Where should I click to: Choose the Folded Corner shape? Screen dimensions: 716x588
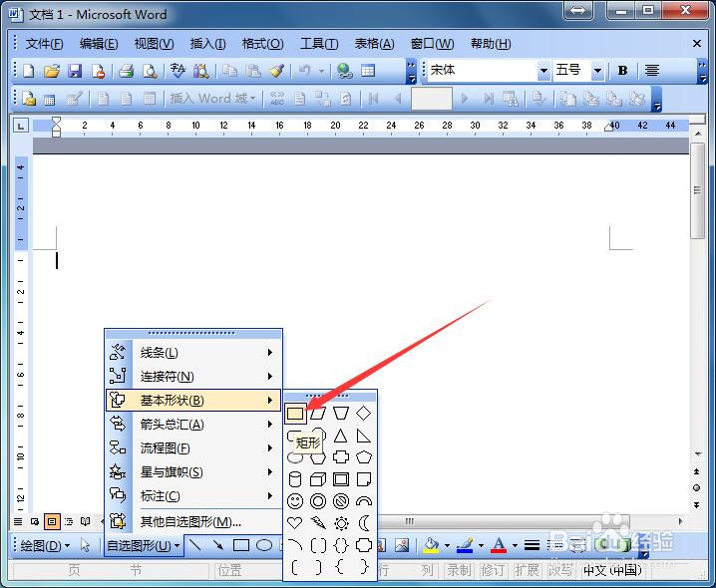click(x=363, y=479)
